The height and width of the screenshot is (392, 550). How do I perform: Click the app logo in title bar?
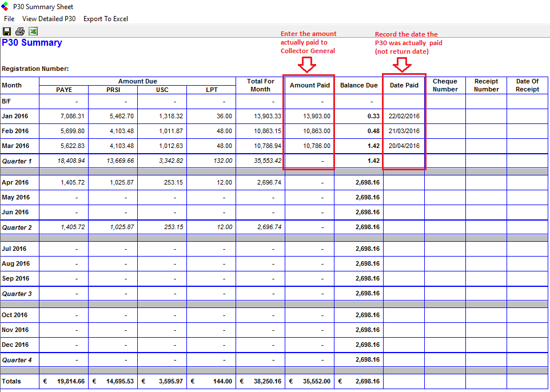(x=6, y=7)
